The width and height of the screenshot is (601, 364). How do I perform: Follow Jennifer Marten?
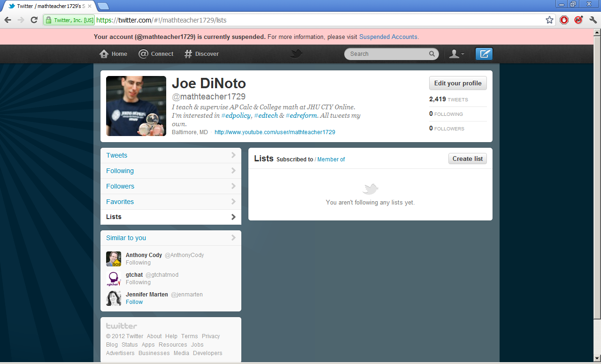pos(134,302)
